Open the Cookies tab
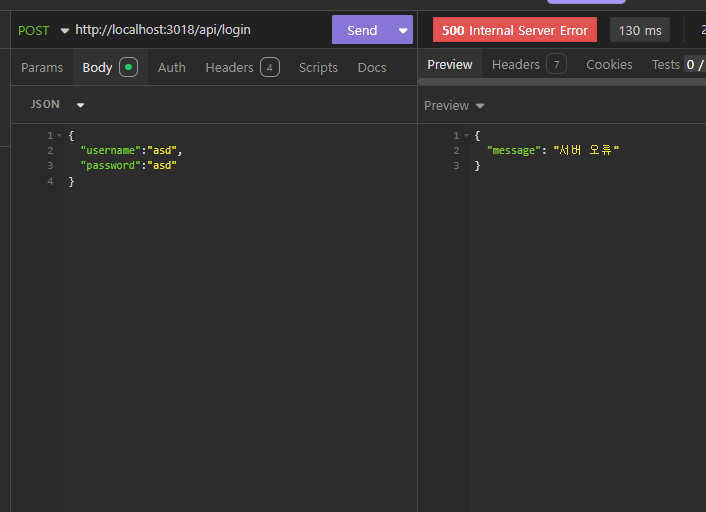The image size is (706, 512). click(x=609, y=65)
